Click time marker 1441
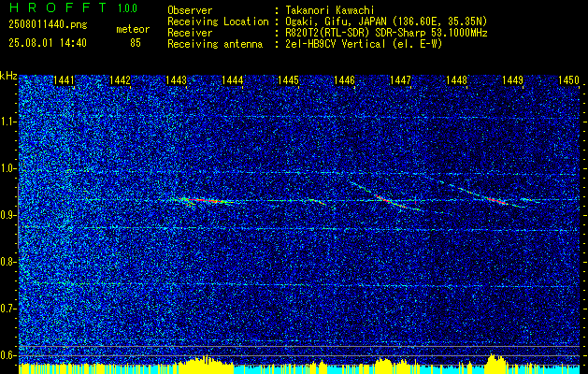 65,80
